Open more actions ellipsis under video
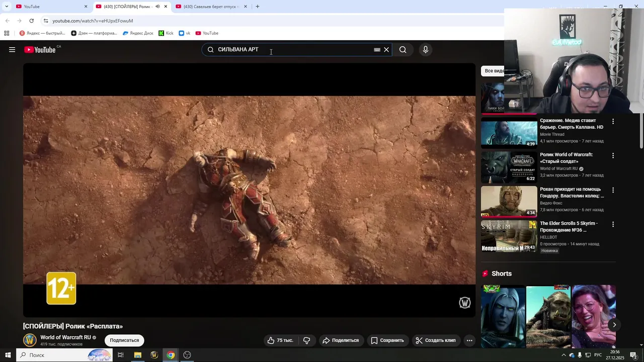The width and height of the screenshot is (644, 362). [469, 340]
